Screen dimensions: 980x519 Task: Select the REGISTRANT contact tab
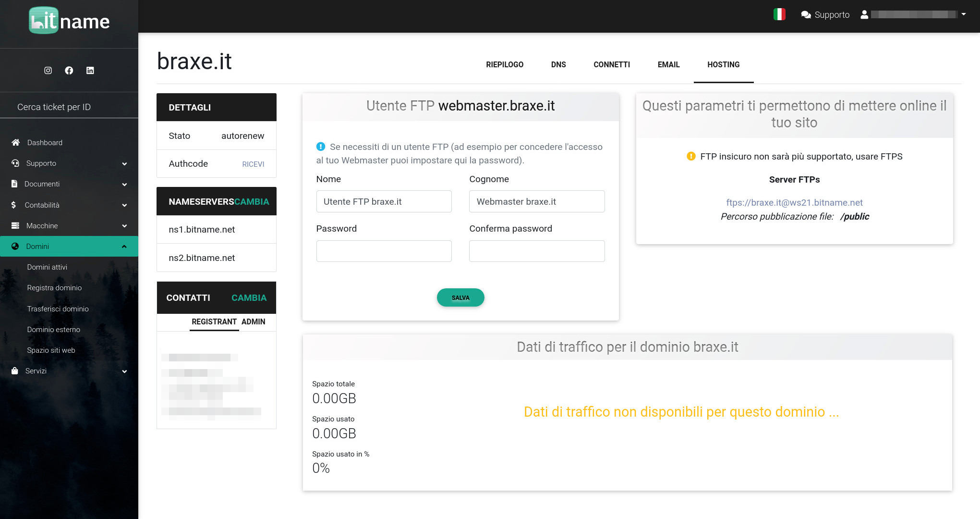(214, 321)
